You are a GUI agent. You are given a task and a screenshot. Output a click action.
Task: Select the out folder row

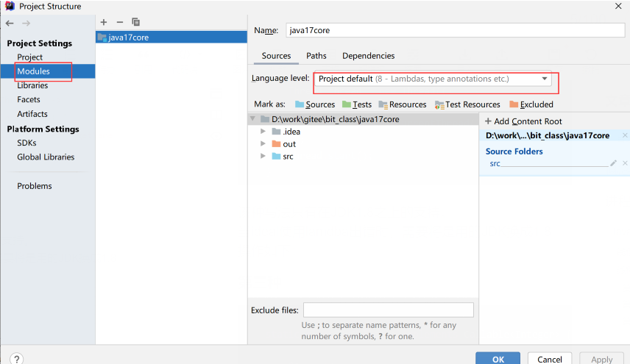(364, 144)
